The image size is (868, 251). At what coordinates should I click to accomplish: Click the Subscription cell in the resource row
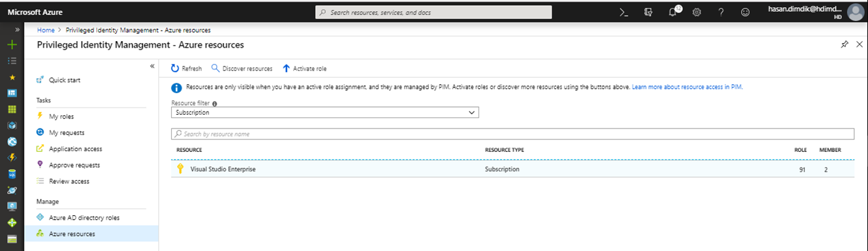502,169
